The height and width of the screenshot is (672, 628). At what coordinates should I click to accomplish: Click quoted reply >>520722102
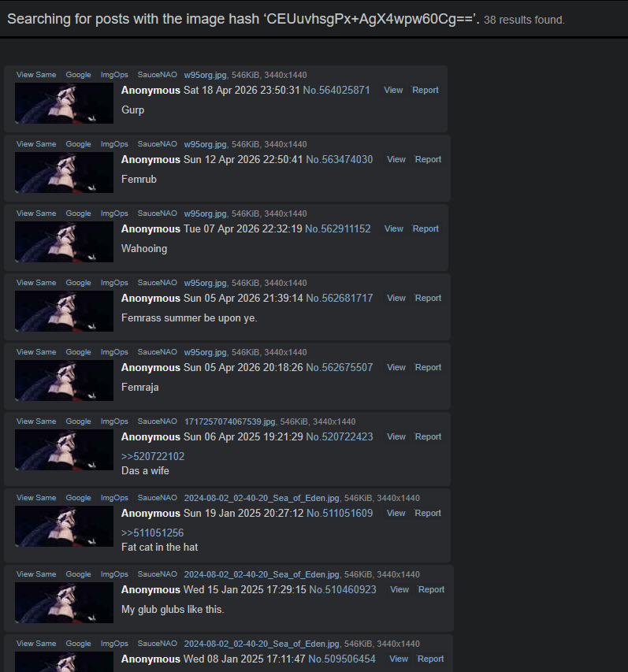click(x=153, y=456)
